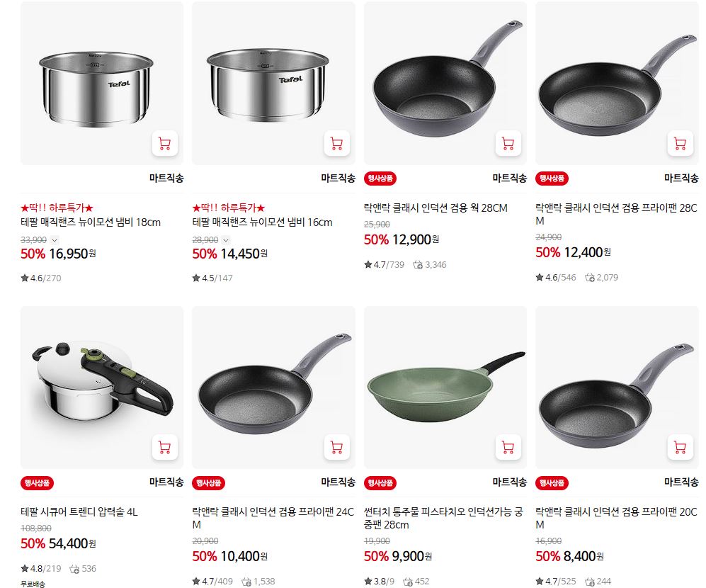Viewport: 706px width, 588px height.
Task: Open 테팔 매직핸즈 뉴이모션 냄비 16cm product link
Action: (x=262, y=222)
